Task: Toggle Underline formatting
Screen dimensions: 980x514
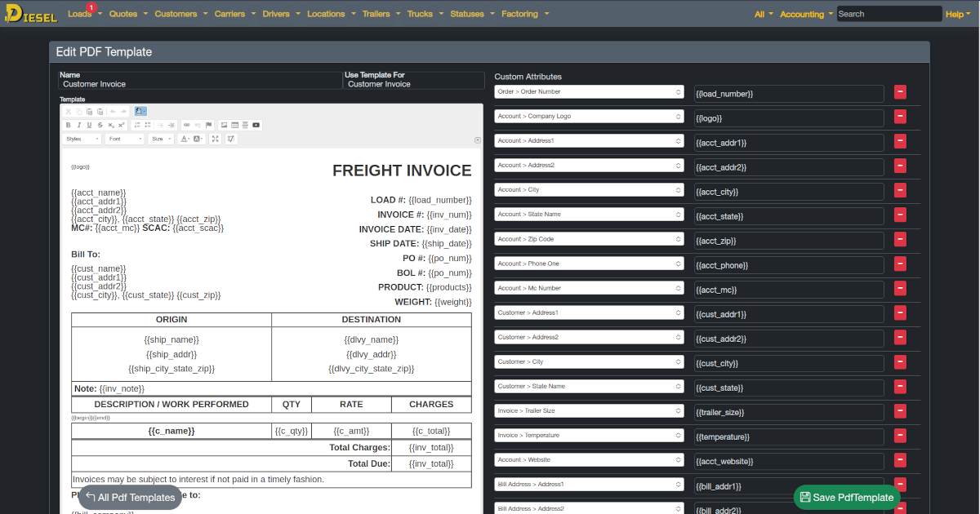Action: [x=89, y=125]
